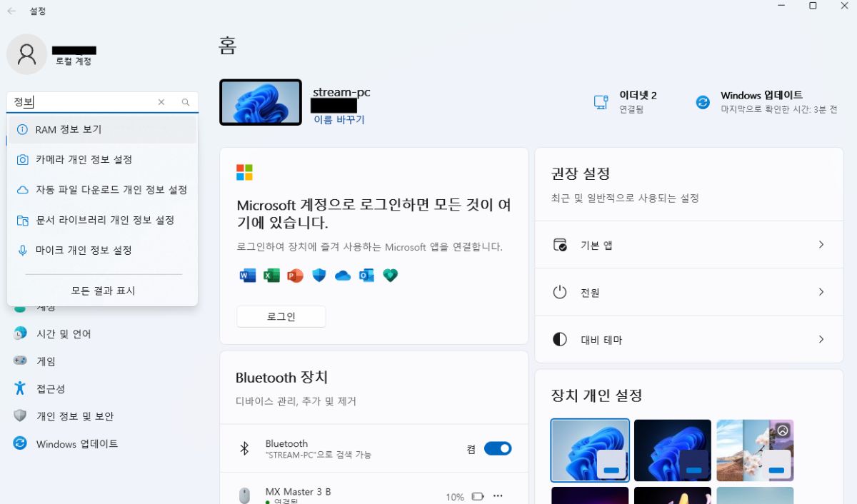Select '마이크 개인 정보 설정' result
This screenshot has height=504, width=857.
tap(102, 250)
